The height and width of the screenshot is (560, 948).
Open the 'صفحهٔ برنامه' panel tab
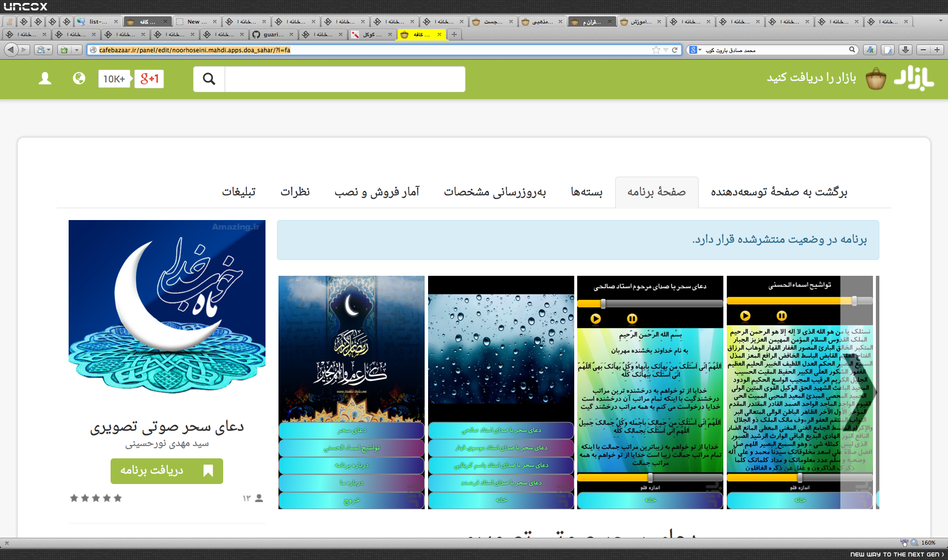pos(657,192)
